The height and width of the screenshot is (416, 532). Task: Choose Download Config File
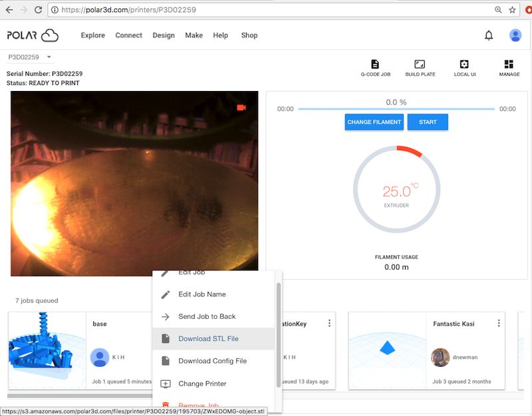pos(213,361)
